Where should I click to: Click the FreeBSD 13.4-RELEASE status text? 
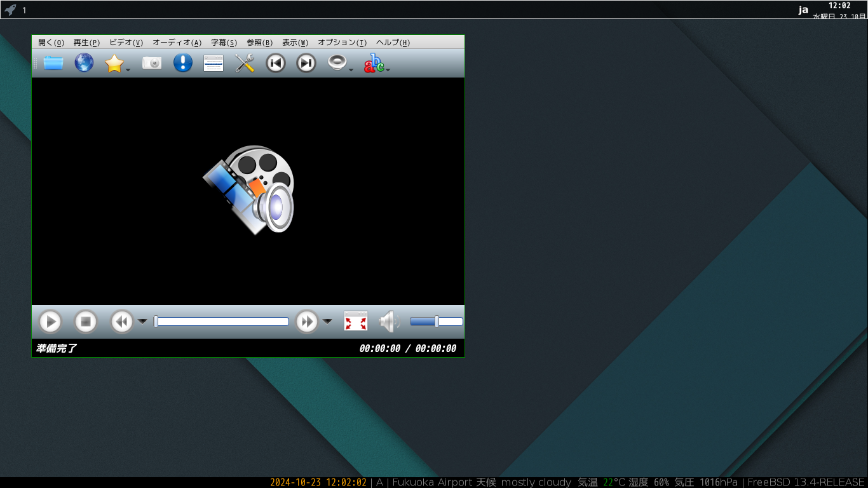click(x=806, y=482)
